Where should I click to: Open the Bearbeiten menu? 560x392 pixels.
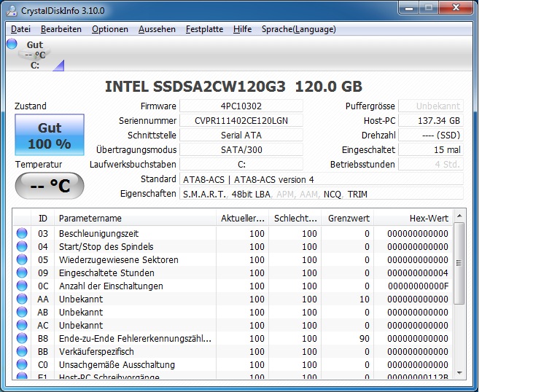pyautogui.click(x=61, y=29)
